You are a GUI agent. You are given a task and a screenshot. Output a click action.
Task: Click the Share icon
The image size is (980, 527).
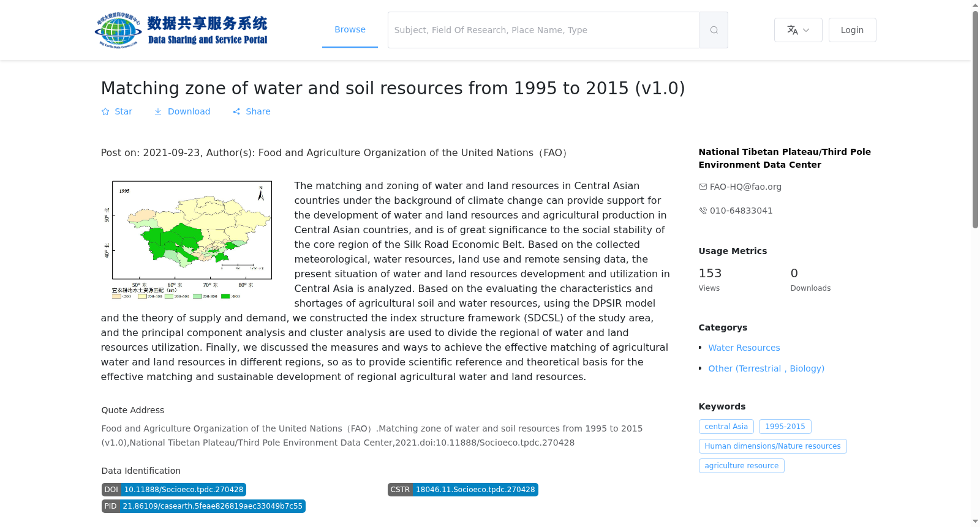pos(236,111)
